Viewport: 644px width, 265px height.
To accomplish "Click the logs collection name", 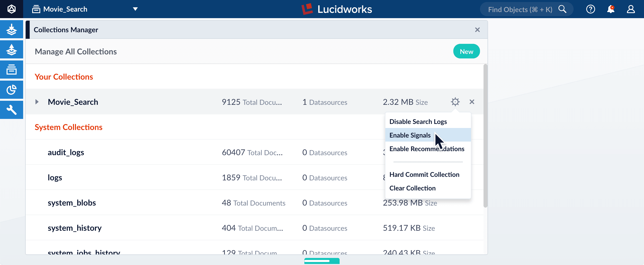I will pos(55,178).
